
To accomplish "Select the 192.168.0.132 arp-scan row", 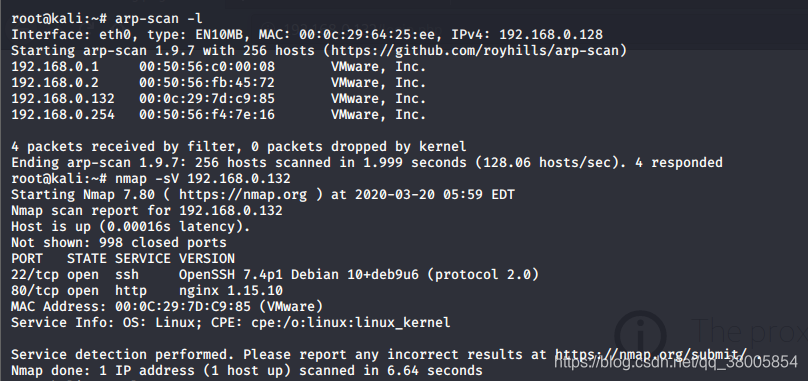I will pyautogui.click(x=218, y=99).
